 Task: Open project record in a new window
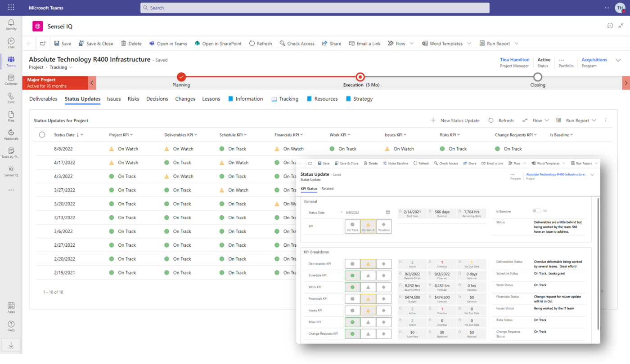coord(43,44)
